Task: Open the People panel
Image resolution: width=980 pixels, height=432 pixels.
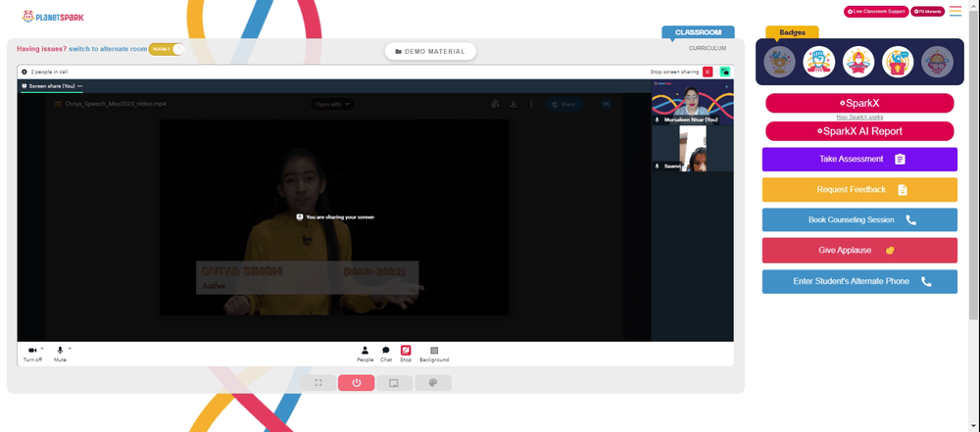Action: pos(365,354)
